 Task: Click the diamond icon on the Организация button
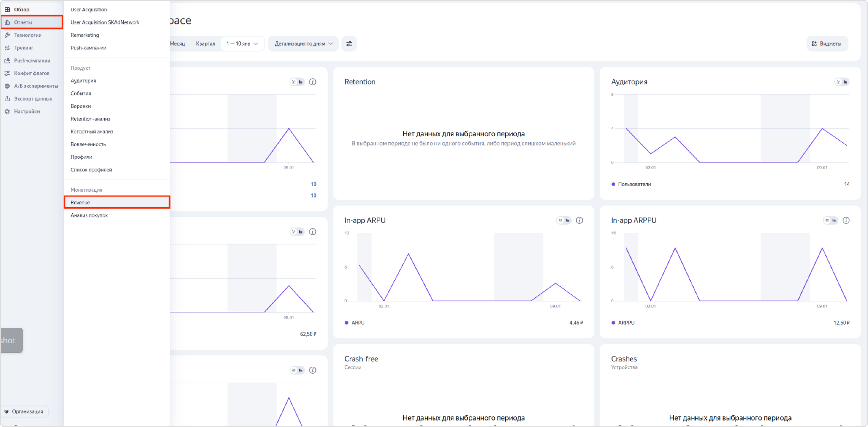[6, 412]
